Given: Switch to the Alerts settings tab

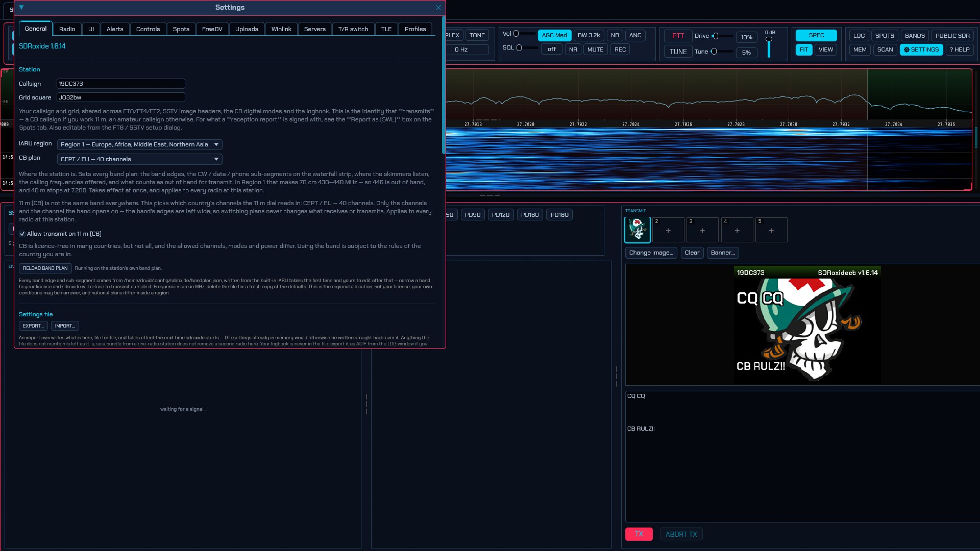Looking at the screenshot, I should [115, 29].
